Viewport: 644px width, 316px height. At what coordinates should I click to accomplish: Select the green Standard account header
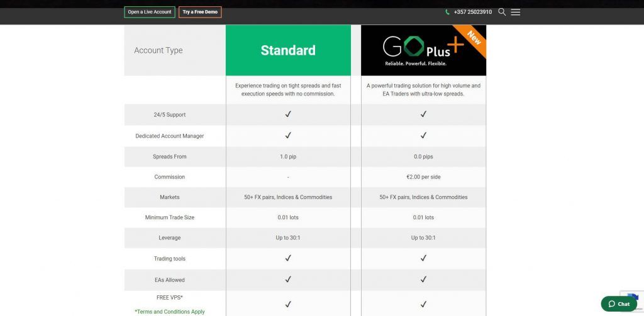pyautogui.click(x=288, y=50)
